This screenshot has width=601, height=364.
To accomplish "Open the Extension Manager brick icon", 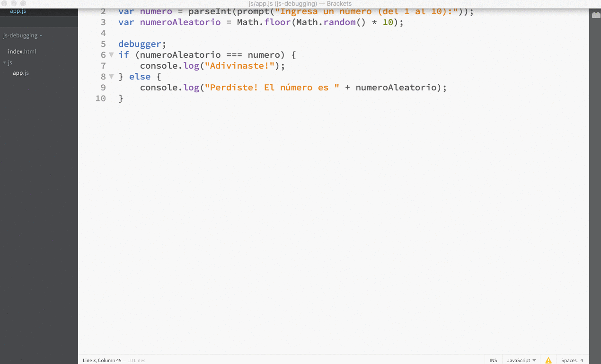I will [x=596, y=15].
